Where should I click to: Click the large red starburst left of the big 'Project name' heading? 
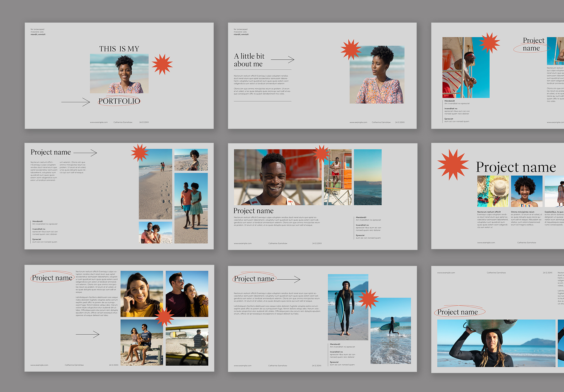pos(453,165)
